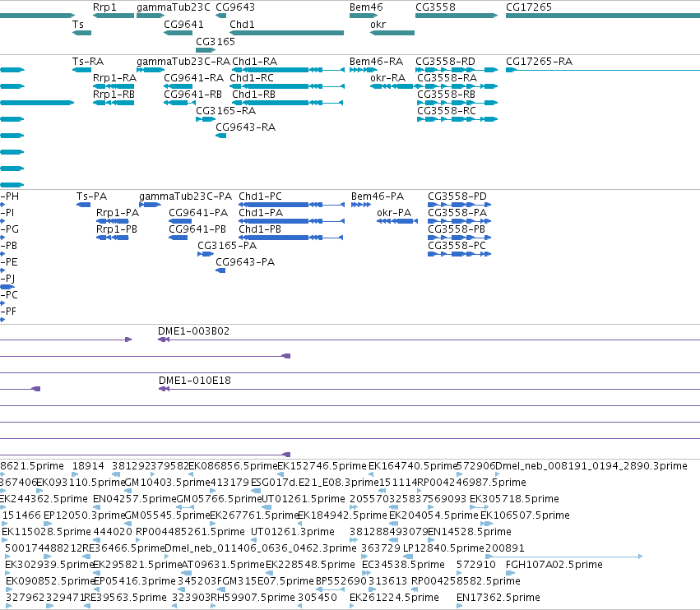The width and height of the screenshot is (700, 610).
Task: Select protein "Chd1-PA"
Action: [261, 213]
